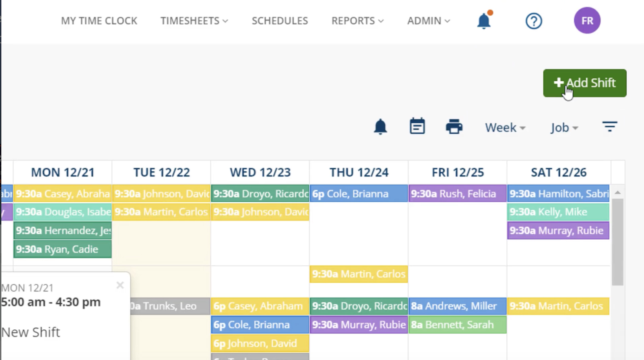Open the help question mark icon
644x360 pixels.
click(534, 21)
